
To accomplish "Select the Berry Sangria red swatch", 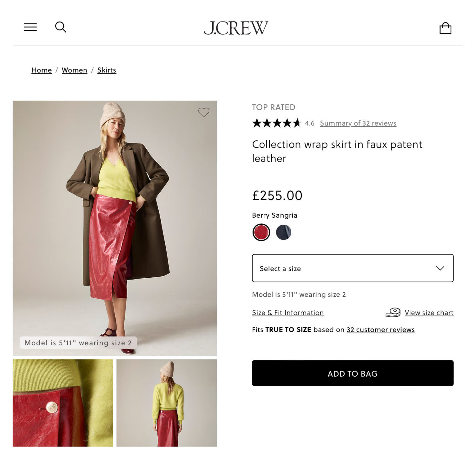I will [x=261, y=232].
